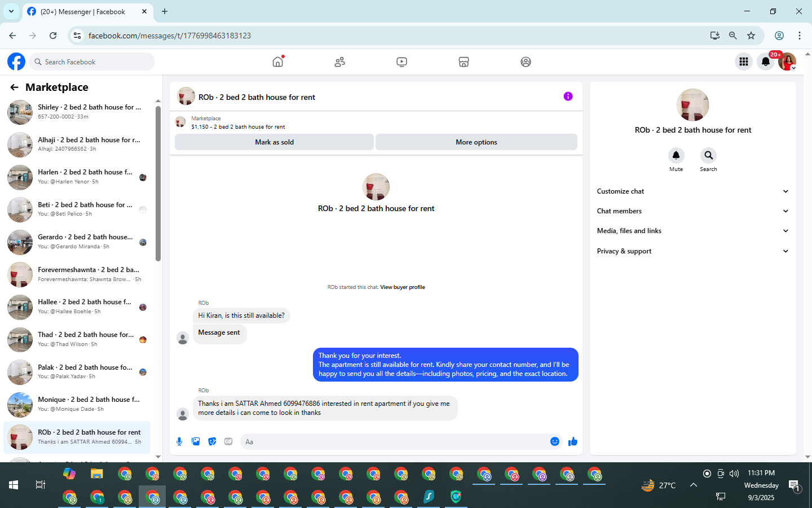This screenshot has width=812, height=508.
Task: Click the More options button
Action: pos(476,142)
